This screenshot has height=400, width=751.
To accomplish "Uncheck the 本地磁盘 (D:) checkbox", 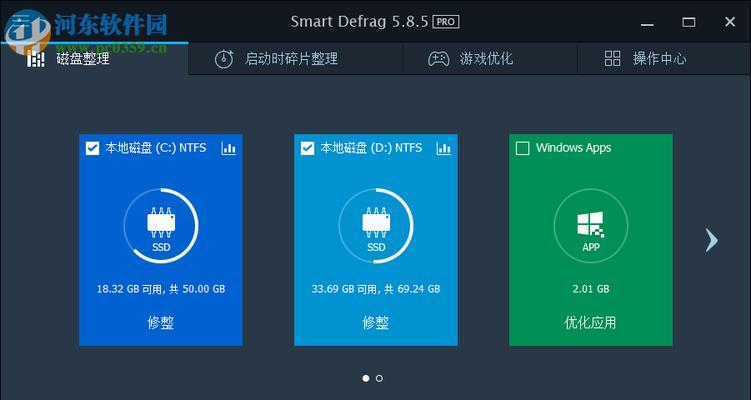I will click(x=307, y=149).
